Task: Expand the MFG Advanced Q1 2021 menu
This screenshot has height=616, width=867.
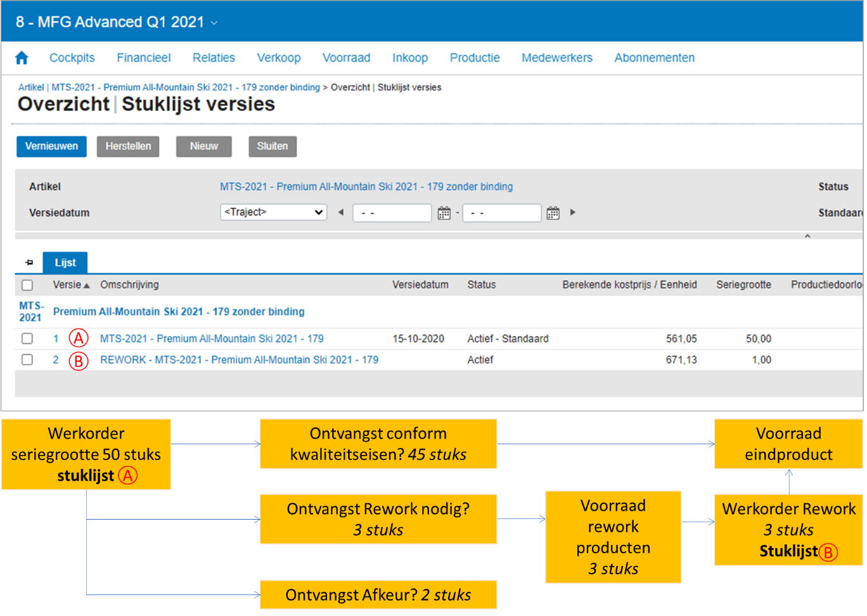Action: [x=214, y=23]
